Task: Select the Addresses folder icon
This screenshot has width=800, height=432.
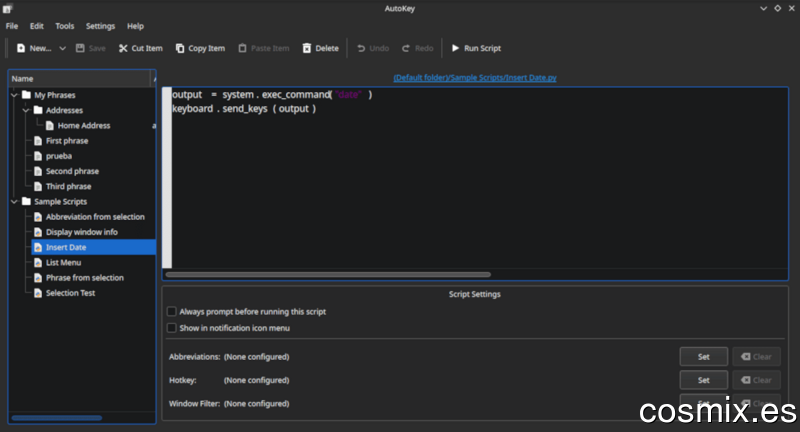Action: pos(38,110)
